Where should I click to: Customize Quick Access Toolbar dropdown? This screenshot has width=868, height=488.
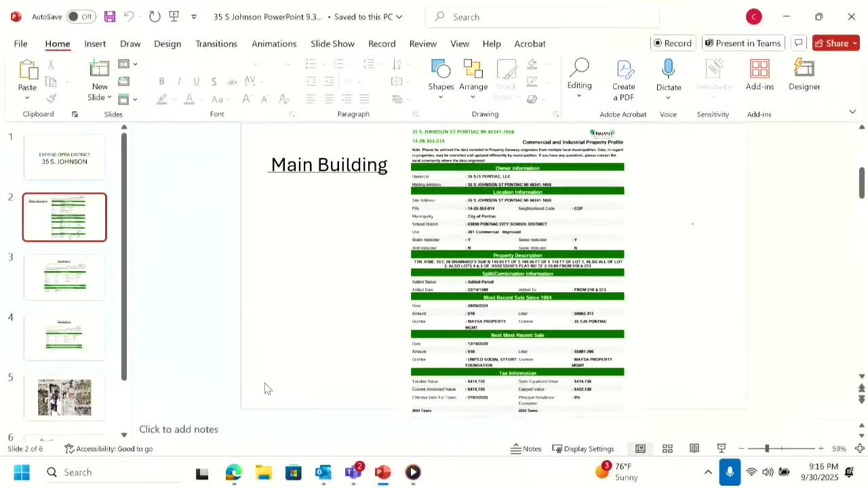coord(194,16)
